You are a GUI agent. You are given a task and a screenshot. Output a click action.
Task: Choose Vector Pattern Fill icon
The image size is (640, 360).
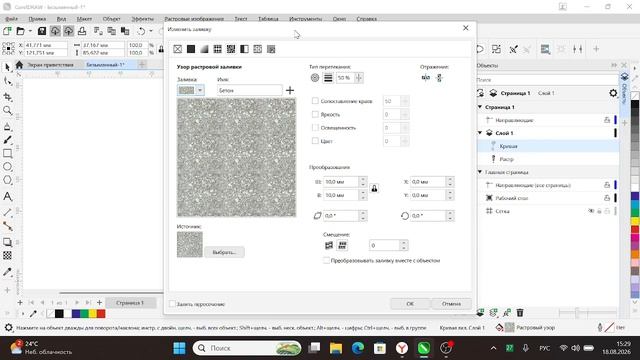[218, 49]
